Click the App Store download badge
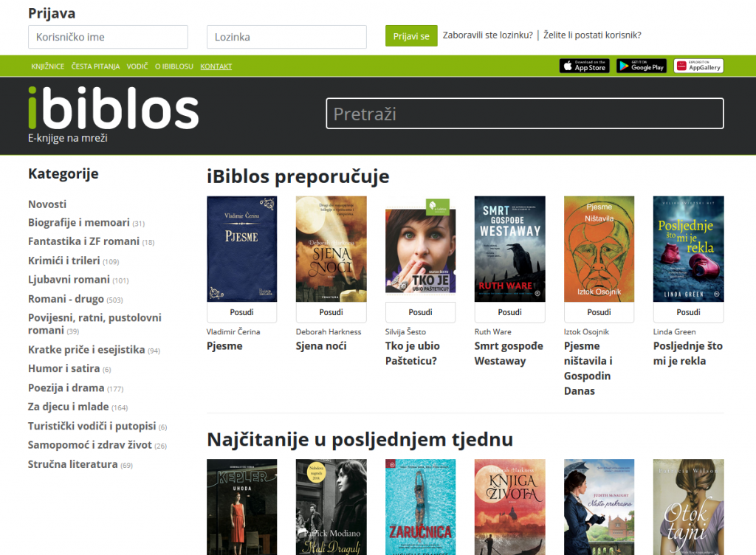 click(x=584, y=66)
